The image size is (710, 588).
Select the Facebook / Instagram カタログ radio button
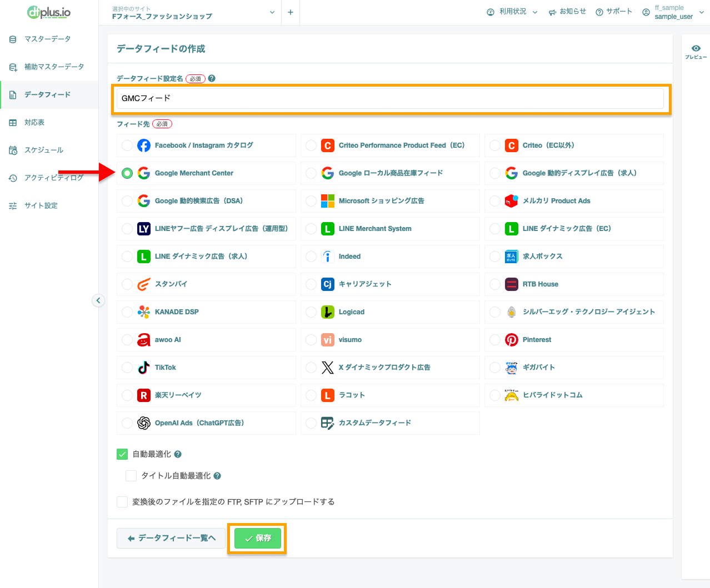(127, 145)
